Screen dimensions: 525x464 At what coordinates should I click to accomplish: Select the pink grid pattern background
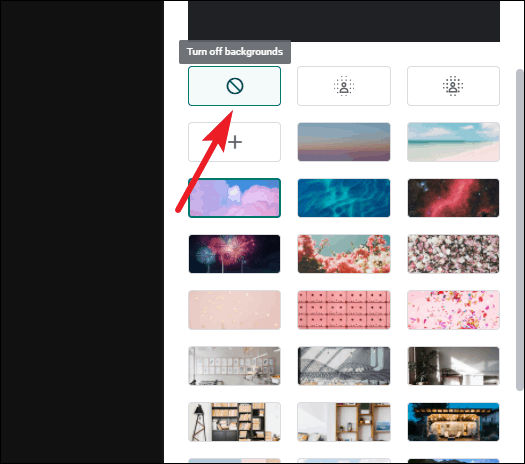344,310
